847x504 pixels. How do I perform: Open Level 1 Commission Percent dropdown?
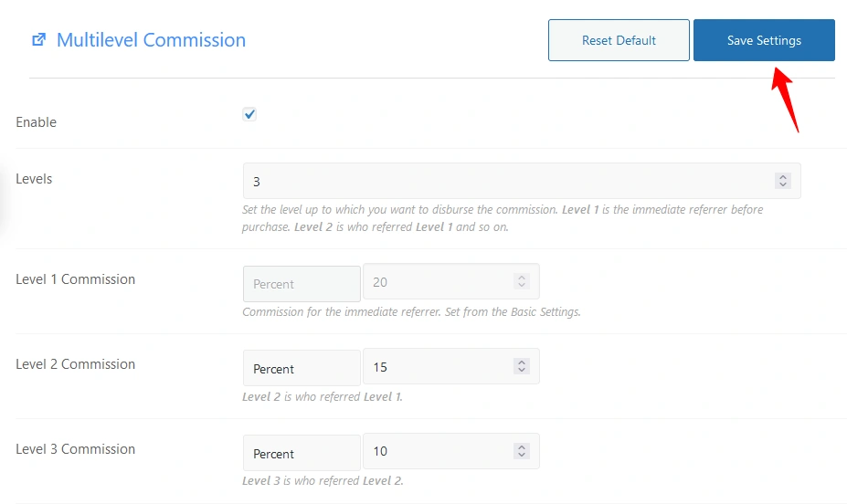coord(302,284)
